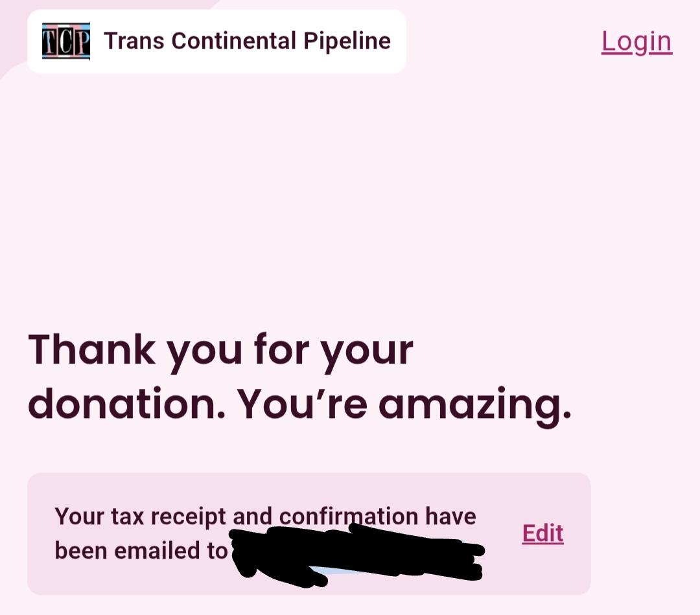
Task: Click the word "Your" starting the notice
Action: tap(78, 516)
